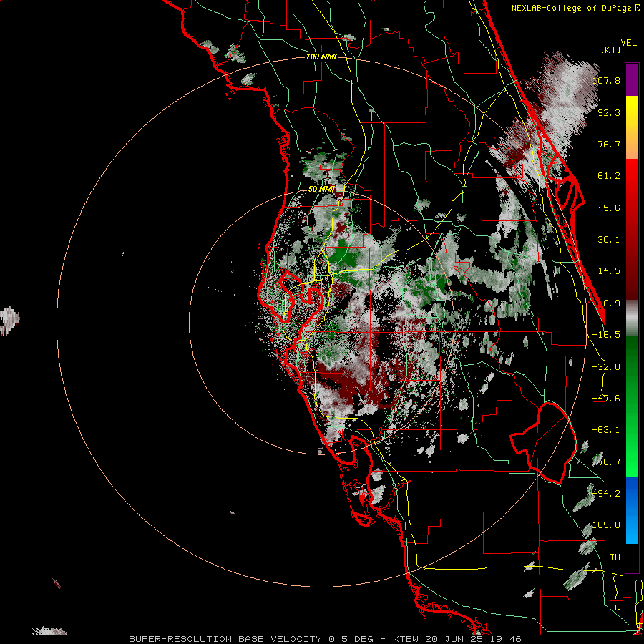This screenshot has height=644, width=644.
Task: Click the 92.3 velocity scale value
Action: click(x=609, y=112)
